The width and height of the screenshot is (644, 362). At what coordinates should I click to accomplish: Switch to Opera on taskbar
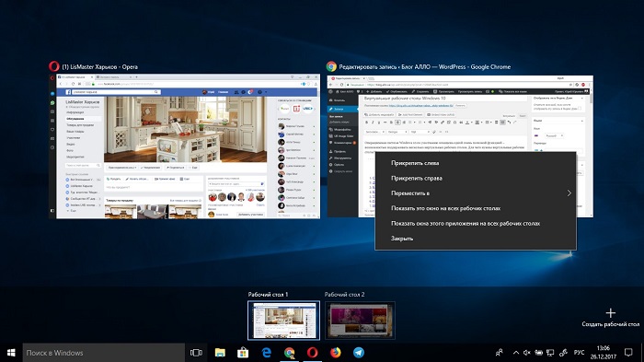pos(312,353)
